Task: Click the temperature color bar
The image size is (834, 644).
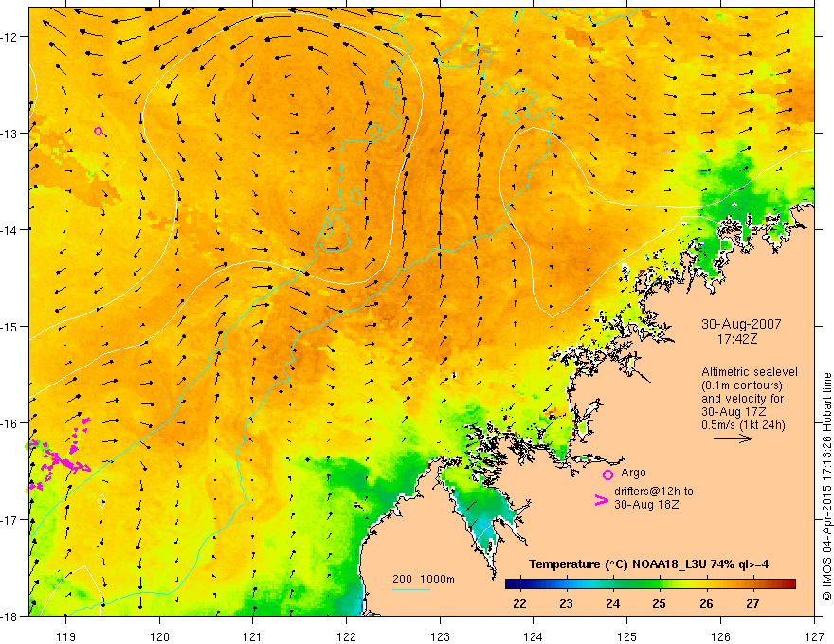Action: click(650, 584)
